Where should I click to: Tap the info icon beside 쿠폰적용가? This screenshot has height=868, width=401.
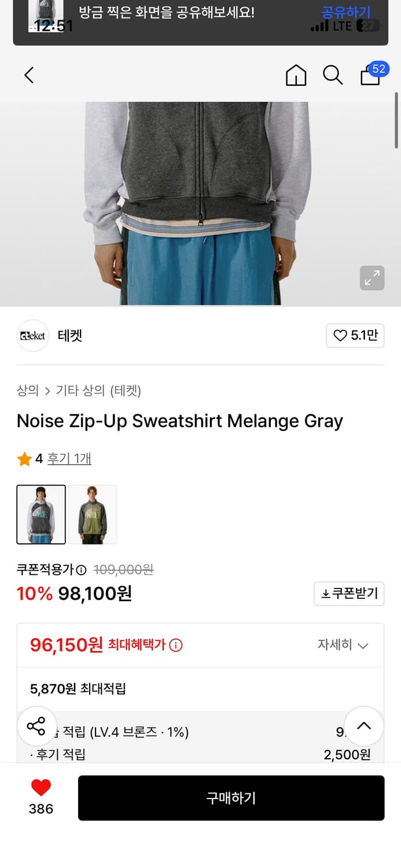(x=82, y=570)
